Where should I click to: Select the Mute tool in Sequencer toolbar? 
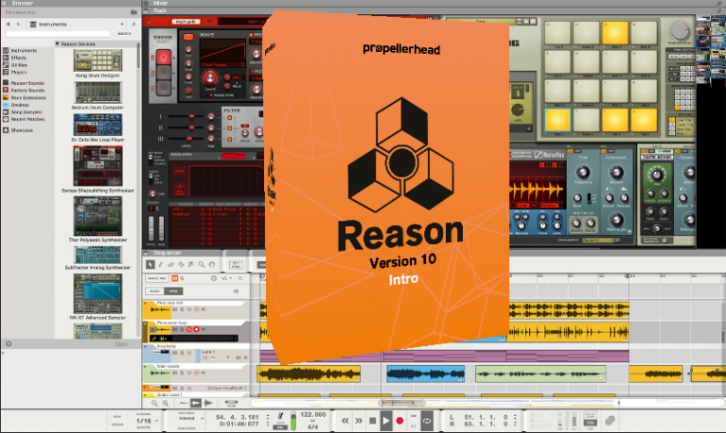[191, 264]
